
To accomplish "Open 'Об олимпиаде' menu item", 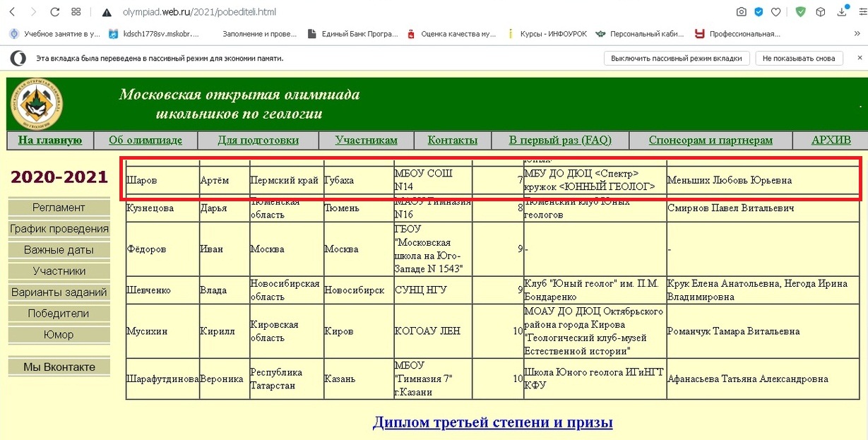I will coord(145,140).
